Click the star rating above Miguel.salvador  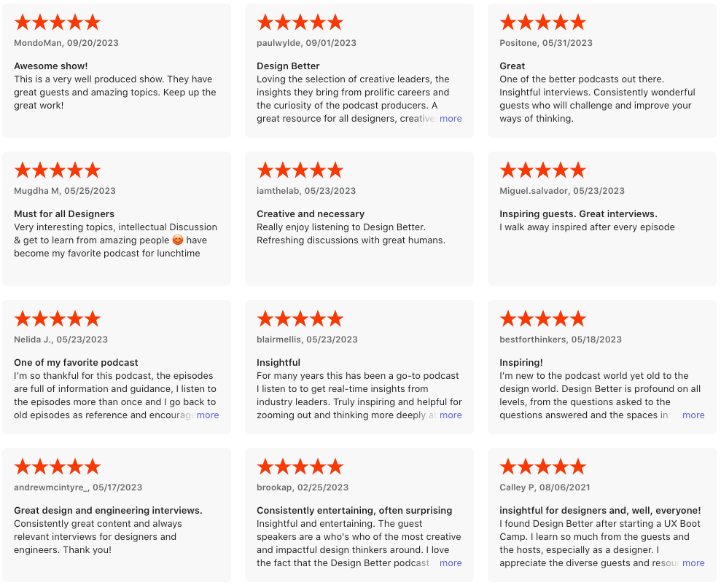[x=542, y=170]
